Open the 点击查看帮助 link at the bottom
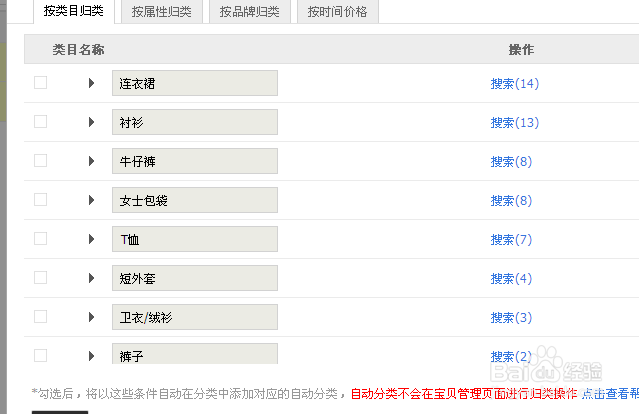The image size is (639, 414). (610, 393)
